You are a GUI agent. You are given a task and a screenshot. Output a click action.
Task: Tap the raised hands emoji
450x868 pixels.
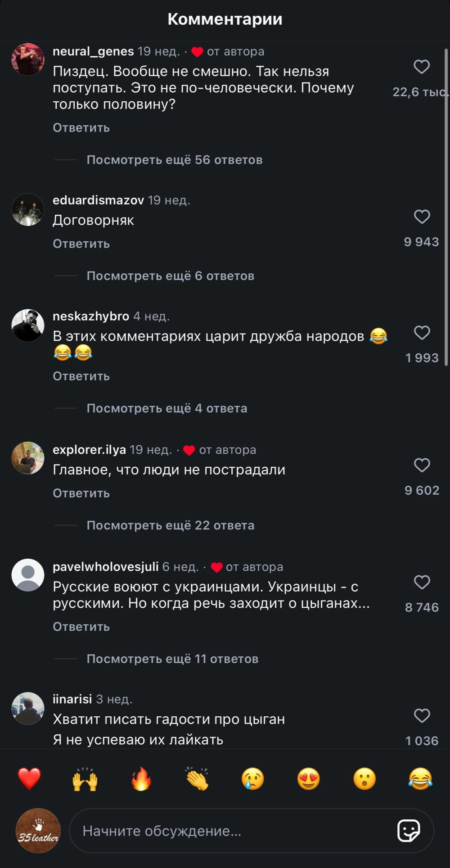(85, 779)
